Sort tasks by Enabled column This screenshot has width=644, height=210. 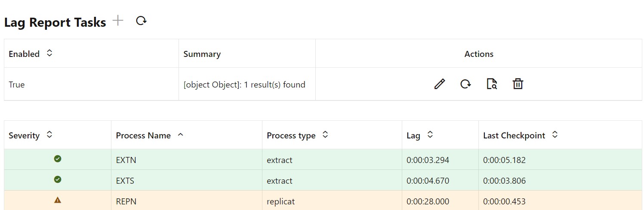(49, 53)
